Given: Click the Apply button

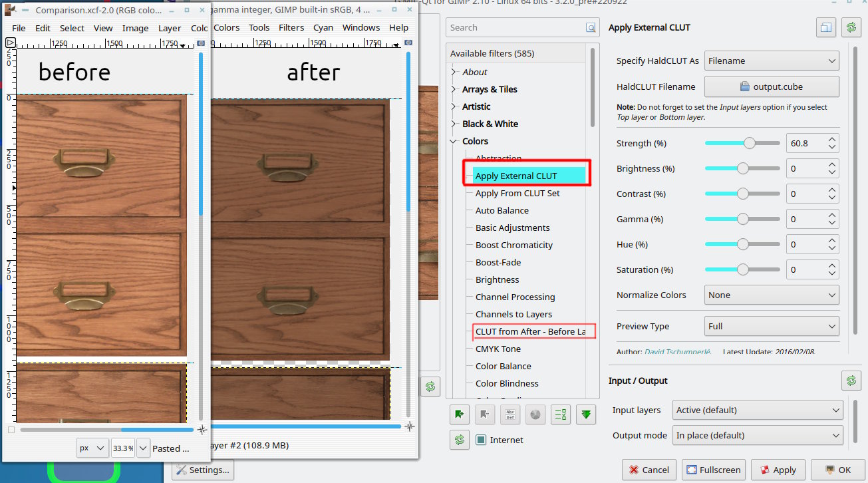Looking at the screenshot, I should pos(778,470).
